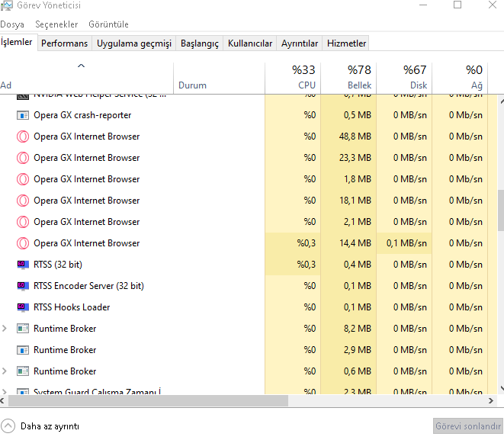Click the horizontal scrollbar right arrow
Screen dimensions: 504x440
point(491,401)
